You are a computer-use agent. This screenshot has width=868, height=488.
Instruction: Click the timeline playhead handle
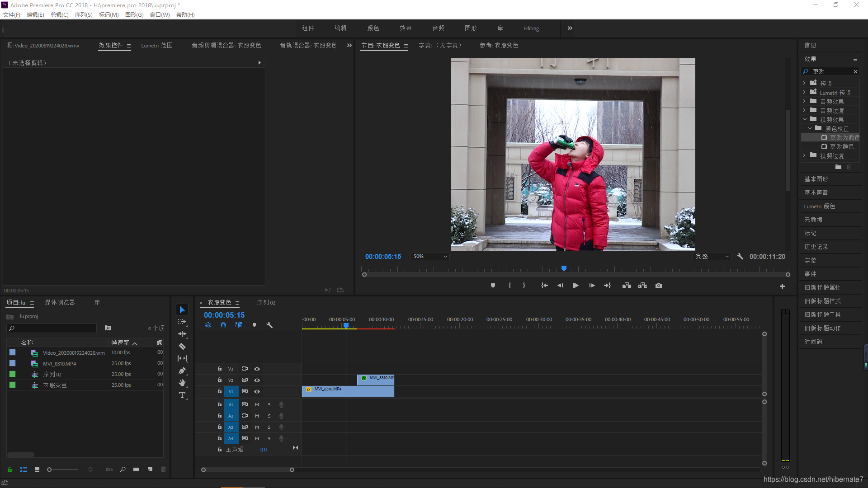[346, 325]
